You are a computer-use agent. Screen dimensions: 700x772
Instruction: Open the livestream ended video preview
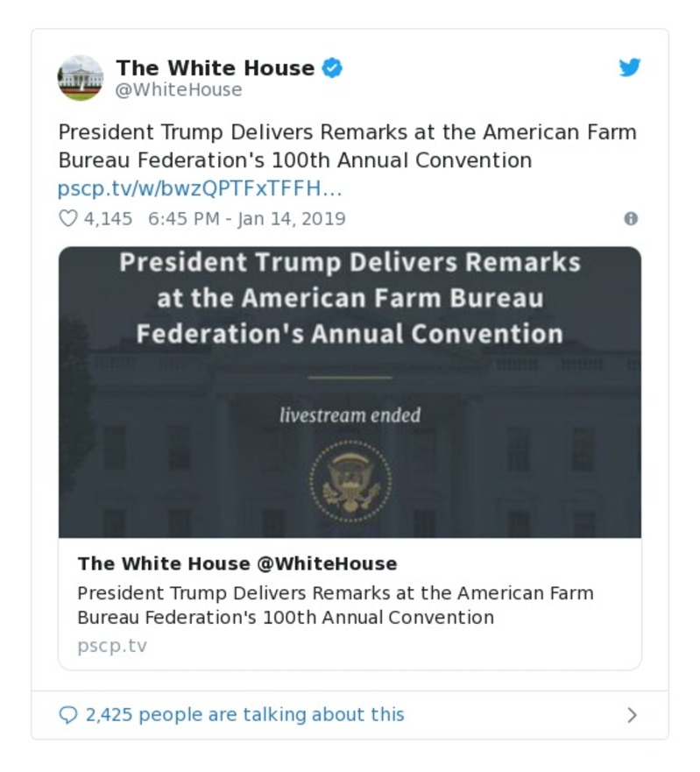[350, 390]
